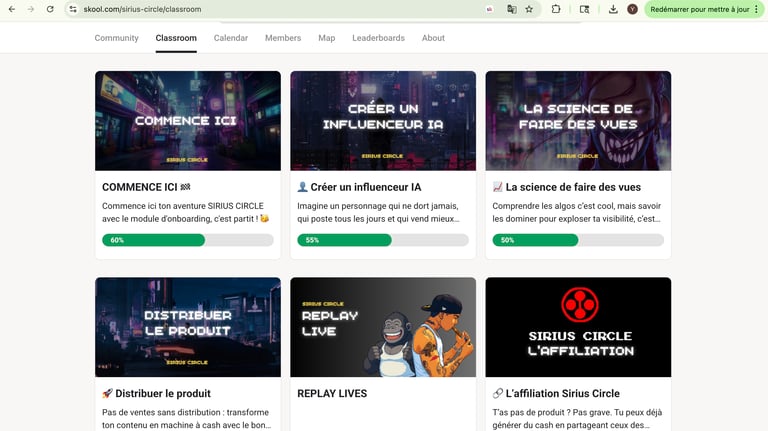Click description 'Imagine un personnage qui ne dort jamais'
Viewport: 768px width, 431px height.
point(378,206)
